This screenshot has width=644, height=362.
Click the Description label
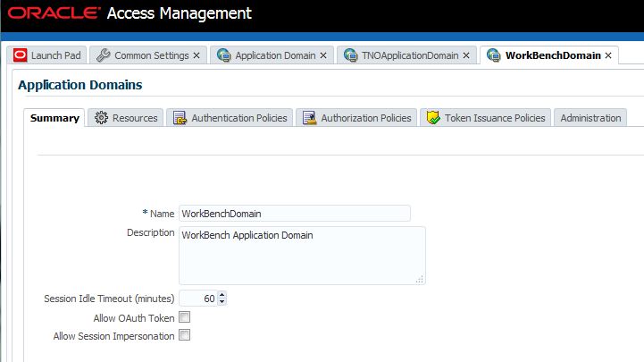pyautogui.click(x=151, y=232)
